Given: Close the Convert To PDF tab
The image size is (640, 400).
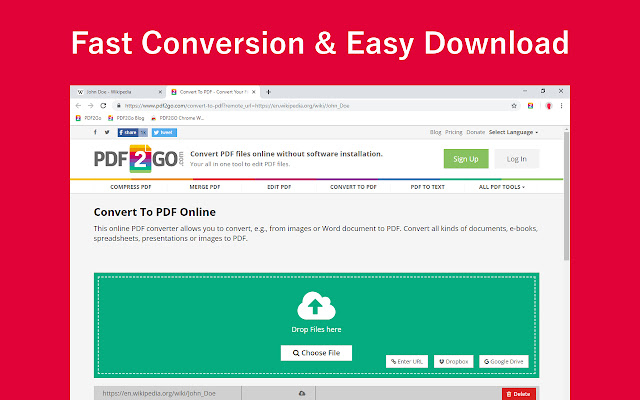Looking at the screenshot, I should [253, 92].
